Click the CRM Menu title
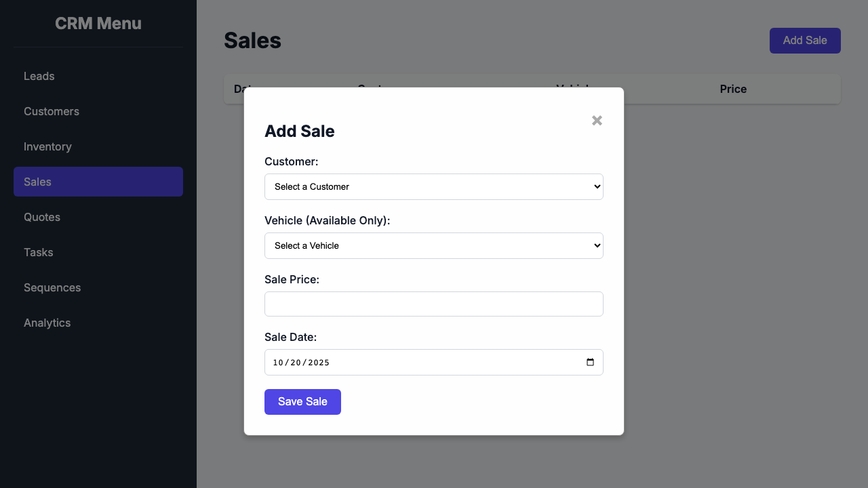 click(x=98, y=24)
